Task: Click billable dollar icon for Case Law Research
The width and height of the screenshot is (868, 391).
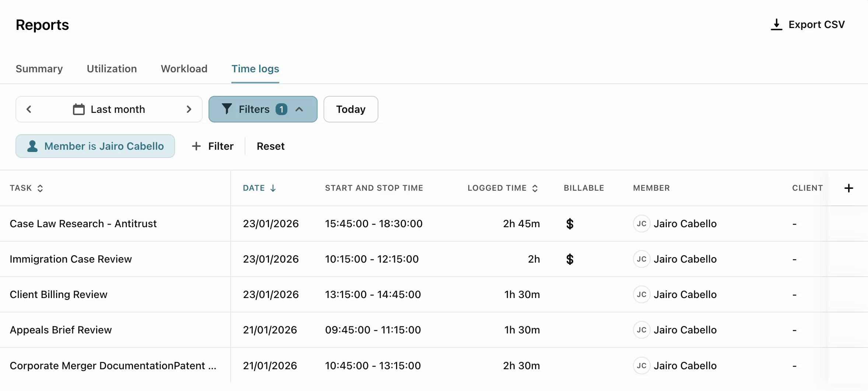Action: (x=570, y=224)
